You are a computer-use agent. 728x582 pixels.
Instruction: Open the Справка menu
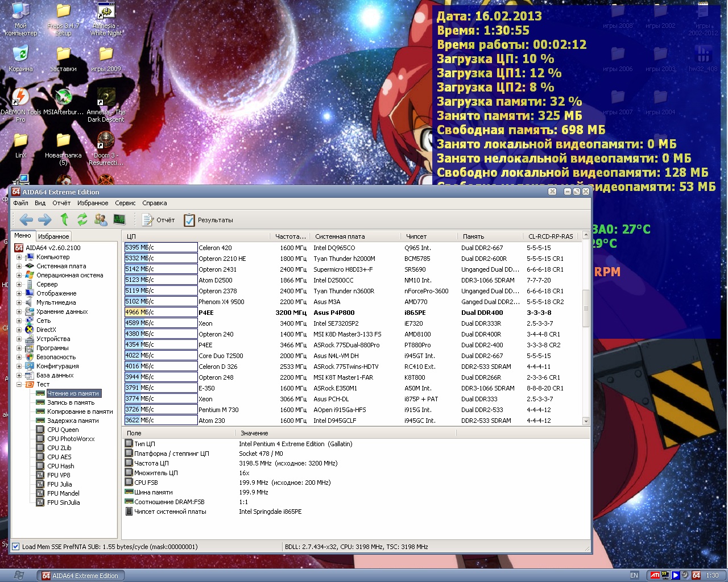155,203
